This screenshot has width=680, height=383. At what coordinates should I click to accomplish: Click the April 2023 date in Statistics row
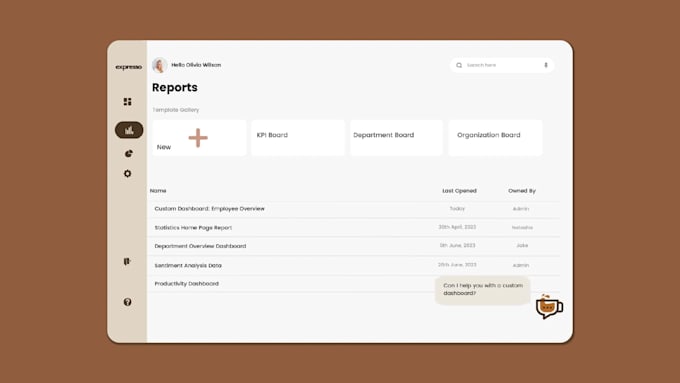tap(457, 227)
